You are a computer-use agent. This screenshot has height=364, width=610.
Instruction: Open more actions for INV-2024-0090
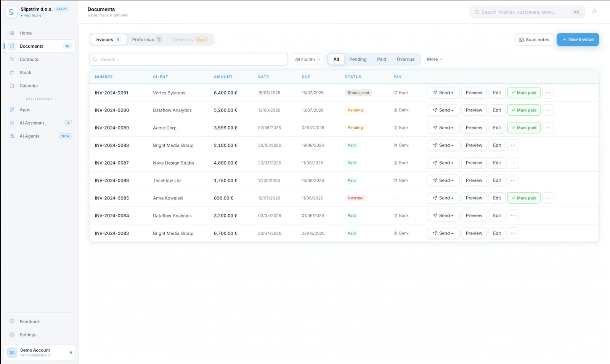coord(548,110)
